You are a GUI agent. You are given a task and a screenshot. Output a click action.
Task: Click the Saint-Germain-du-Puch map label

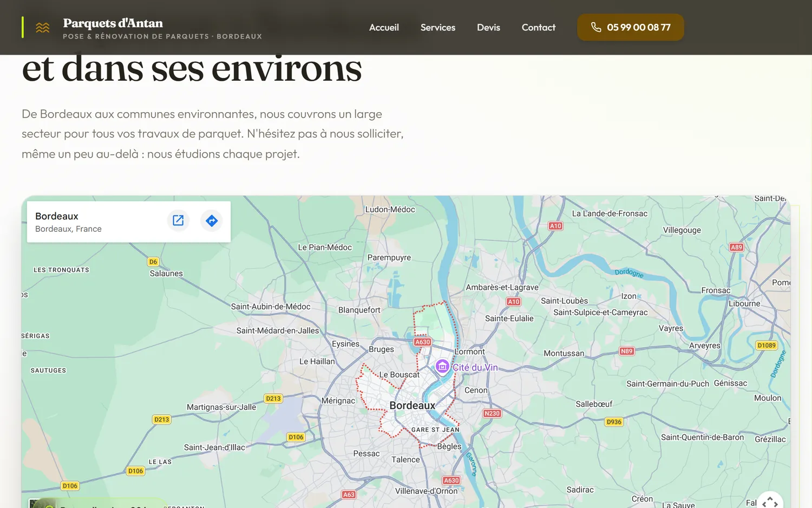tap(667, 384)
